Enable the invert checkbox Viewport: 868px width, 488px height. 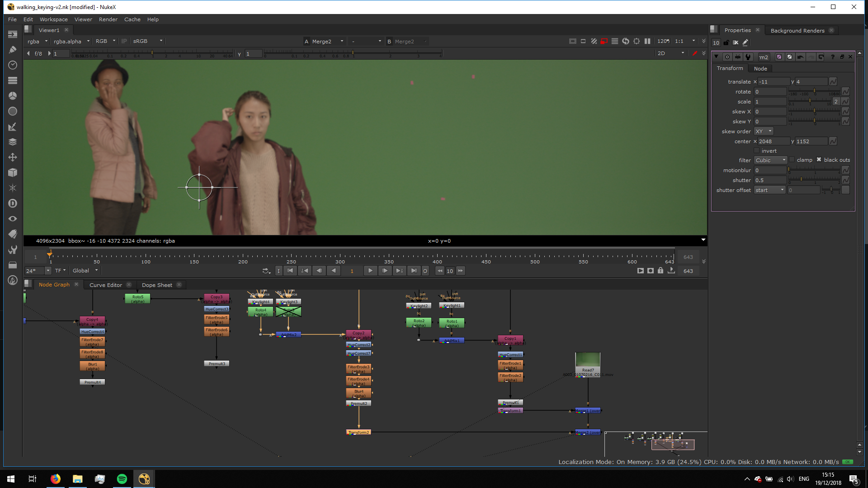pyautogui.click(x=756, y=150)
